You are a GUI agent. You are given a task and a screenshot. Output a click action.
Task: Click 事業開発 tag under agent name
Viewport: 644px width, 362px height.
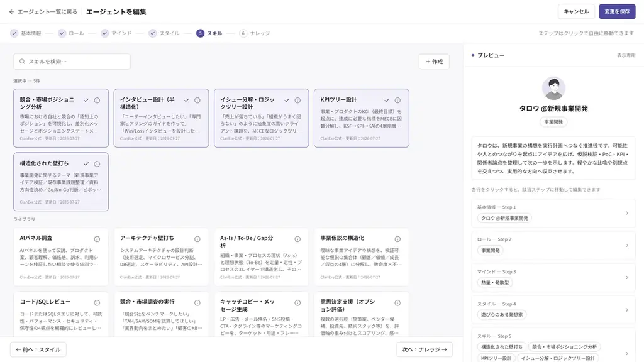[x=553, y=122]
